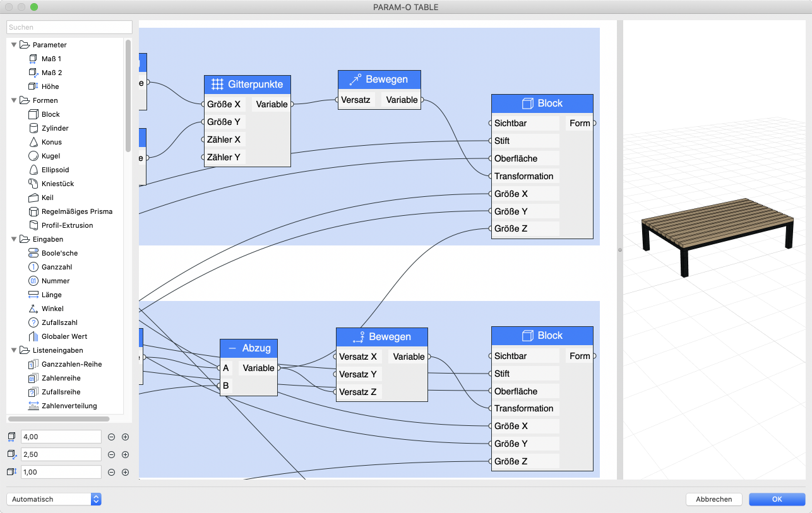Cancel the dialog with Abbrechen

[713, 499]
